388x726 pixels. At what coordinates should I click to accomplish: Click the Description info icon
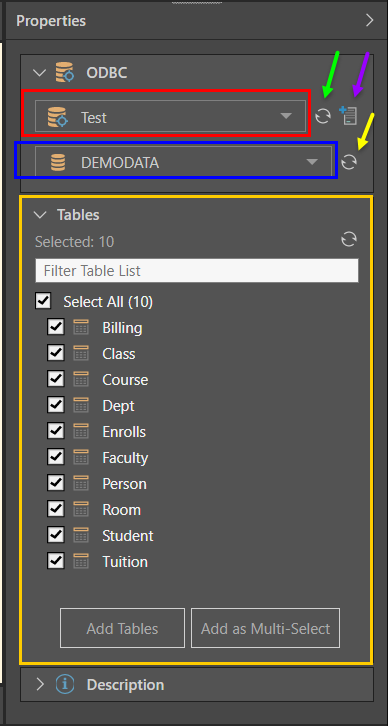[x=65, y=684]
